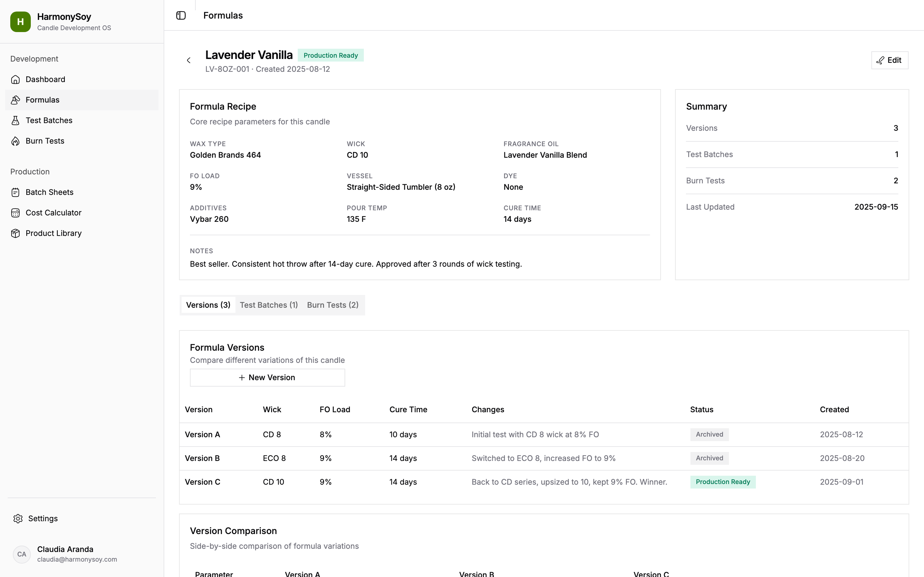Open Dashboard via the home icon

[15, 79]
